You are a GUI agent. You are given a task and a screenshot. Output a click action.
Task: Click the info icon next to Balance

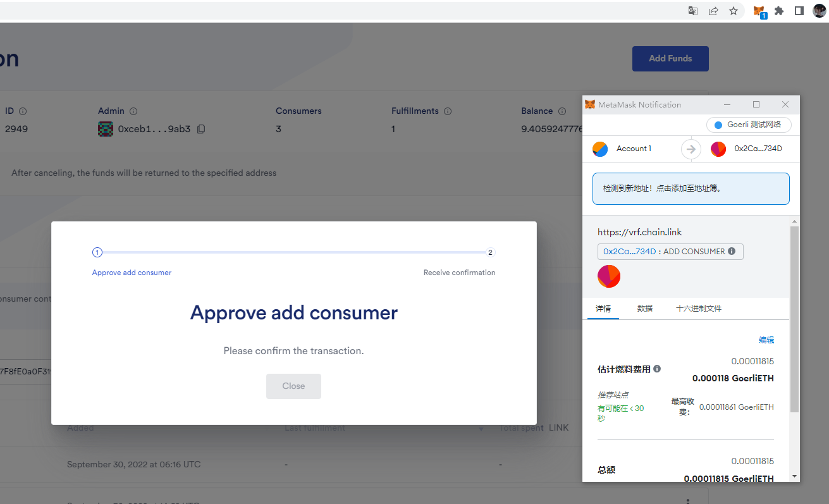click(562, 111)
